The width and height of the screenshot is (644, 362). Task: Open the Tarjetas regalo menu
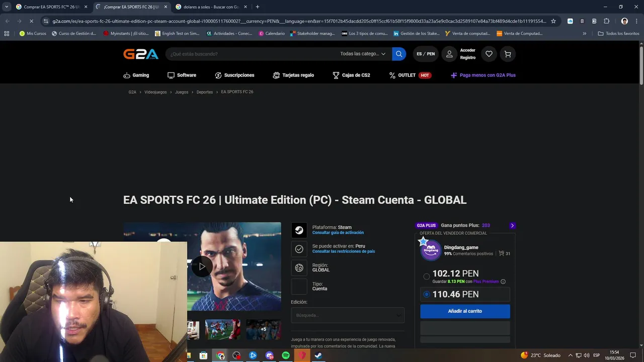pyautogui.click(x=293, y=75)
